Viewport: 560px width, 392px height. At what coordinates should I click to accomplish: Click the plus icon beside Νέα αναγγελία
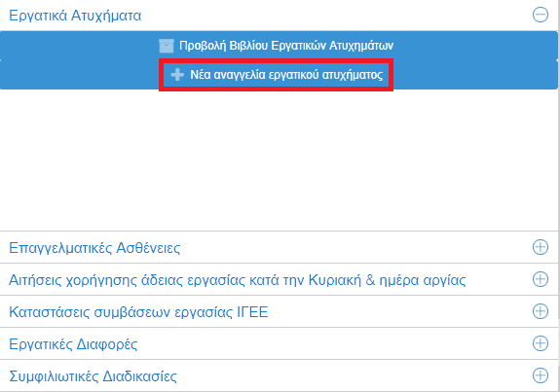pyautogui.click(x=177, y=75)
